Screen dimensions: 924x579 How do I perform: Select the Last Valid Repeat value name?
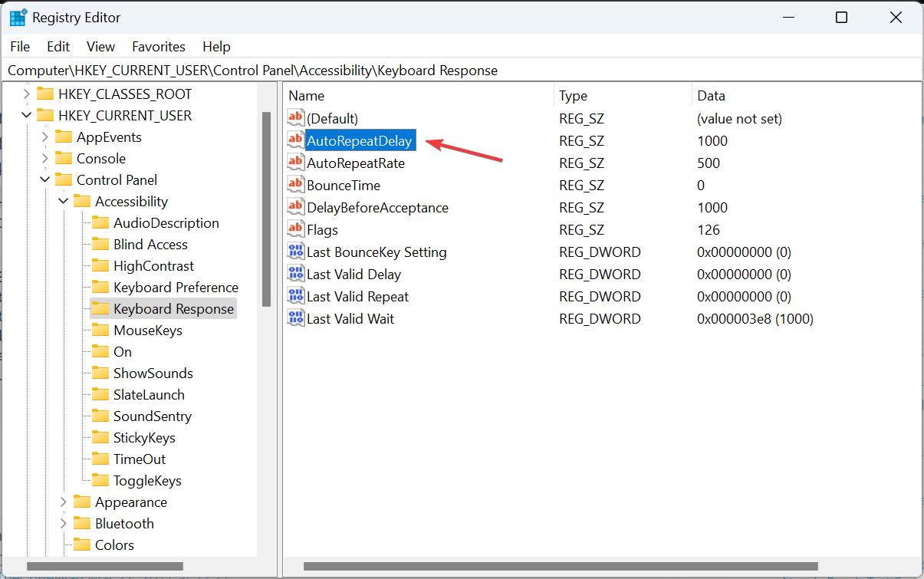point(357,296)
